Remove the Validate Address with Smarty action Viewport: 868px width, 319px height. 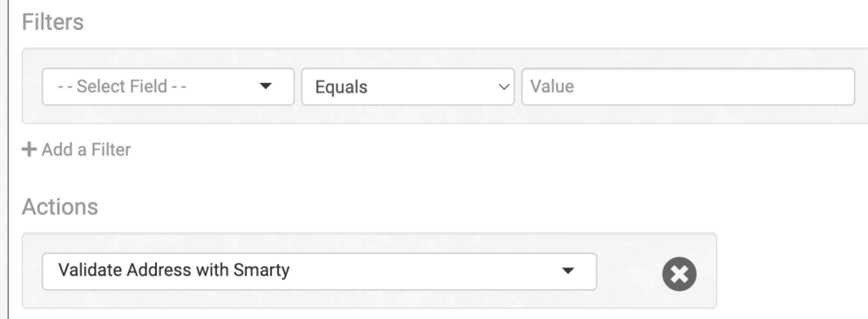[x=679, y=273]
